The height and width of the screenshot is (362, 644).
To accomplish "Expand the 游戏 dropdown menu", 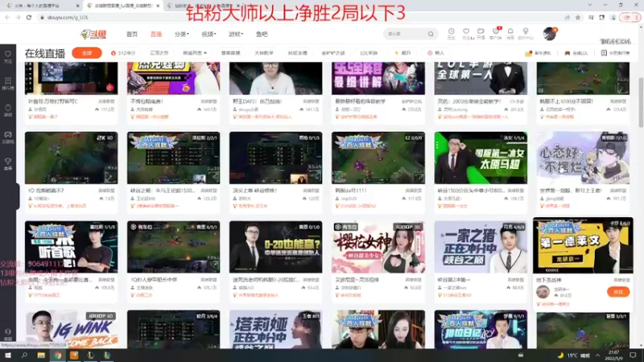I will coord(236,34).
